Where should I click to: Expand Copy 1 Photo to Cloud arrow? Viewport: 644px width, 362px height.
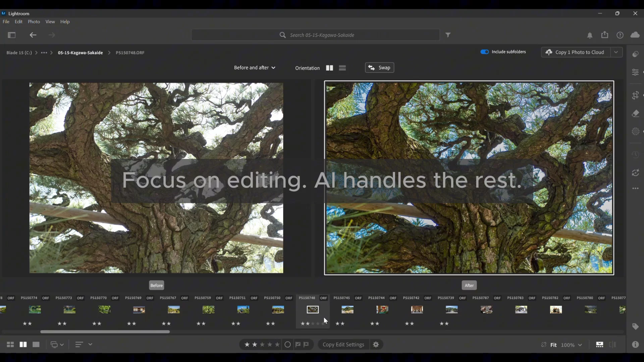616,52
